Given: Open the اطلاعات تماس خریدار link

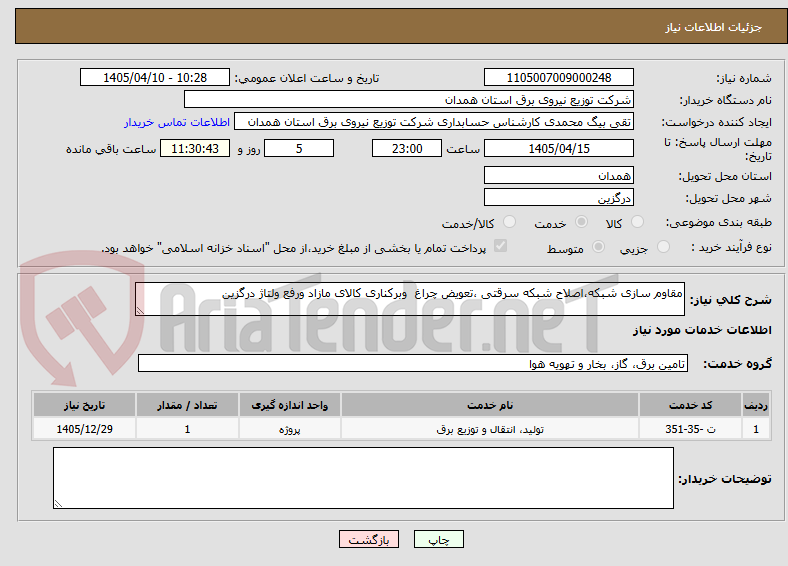Looking at the screenshot, I should pyautogui.click(x=177, y=122).
